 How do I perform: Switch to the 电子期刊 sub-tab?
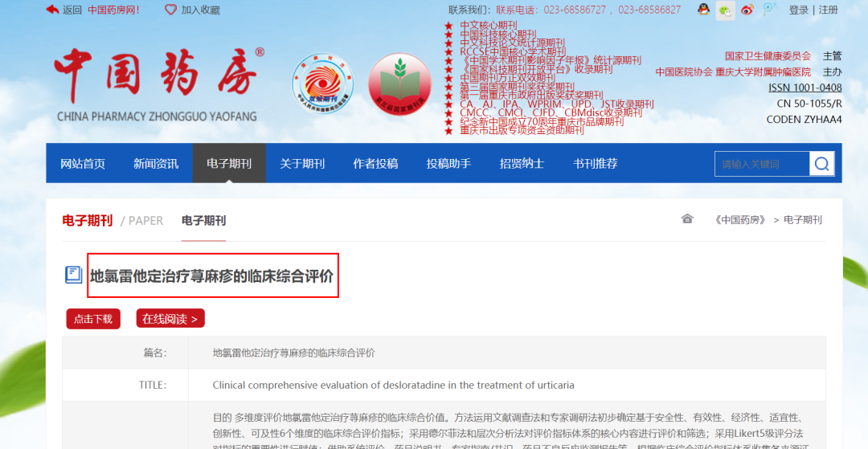[x=203, y=221]
